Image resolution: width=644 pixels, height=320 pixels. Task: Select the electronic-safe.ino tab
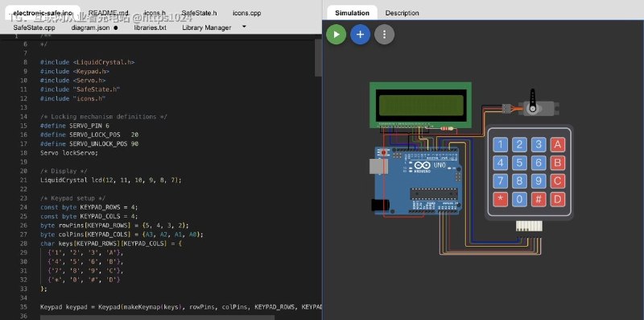point(43,13)
